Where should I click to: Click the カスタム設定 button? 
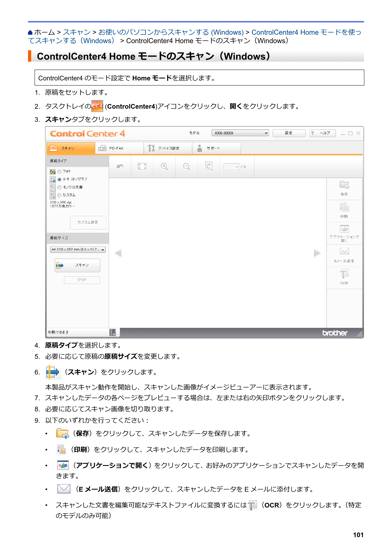88,222
